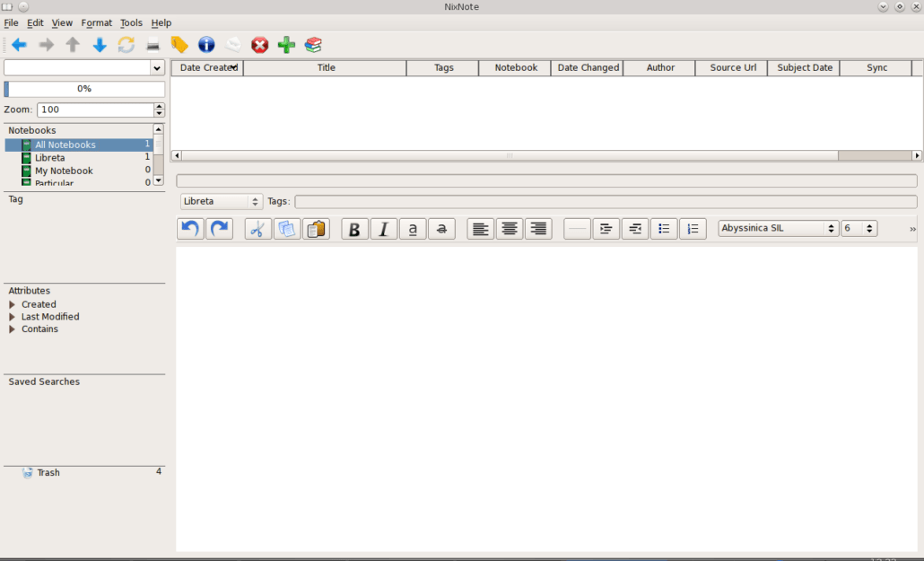The width and height of the screenshot is (924, 561).
Task: Open the Edit menu
Action: pos(35,22)
